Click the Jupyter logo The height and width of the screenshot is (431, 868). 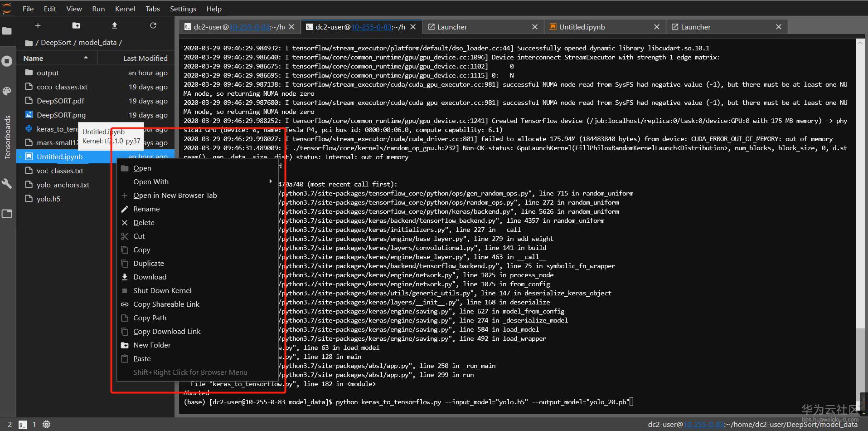tap(7, 8)
